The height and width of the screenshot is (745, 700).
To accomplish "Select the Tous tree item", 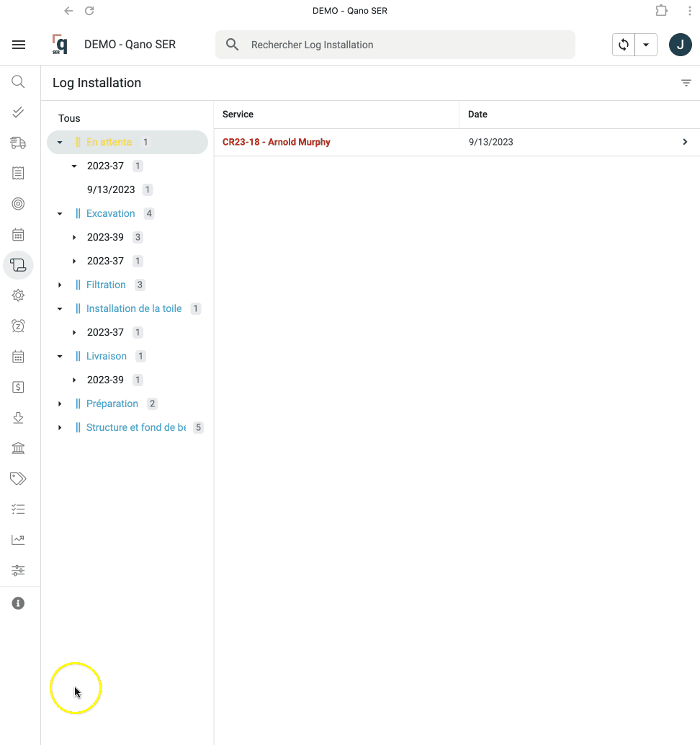I will 69,118.
